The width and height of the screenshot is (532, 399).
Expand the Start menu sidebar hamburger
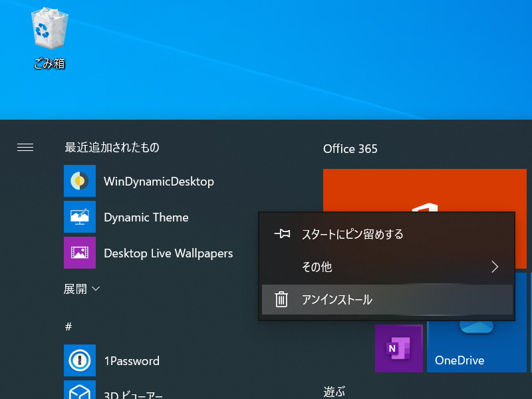[25, 148]
